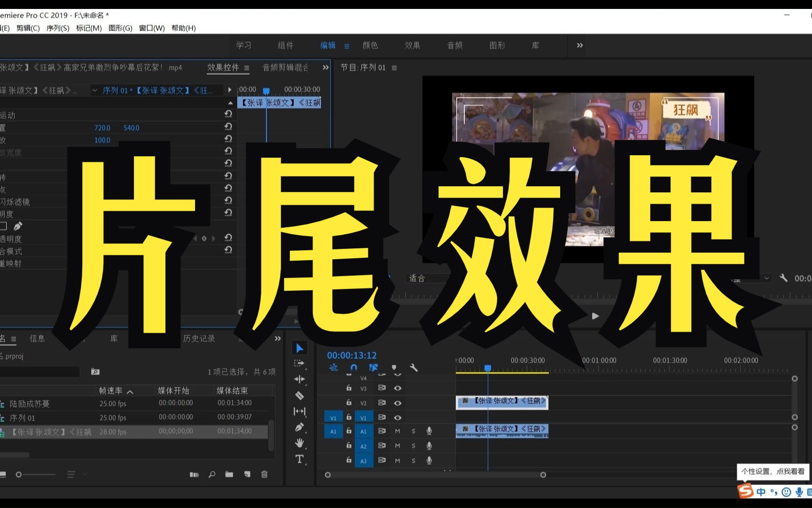The height and width of the screenshot is (508, 812).
Task: Open the timeline settings wrench menu
Action: (414, 368)
